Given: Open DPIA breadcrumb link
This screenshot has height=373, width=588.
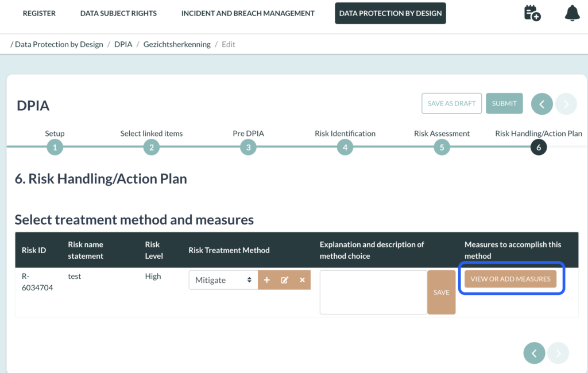Looking at the screenshot, I should (x=123, y=44).
